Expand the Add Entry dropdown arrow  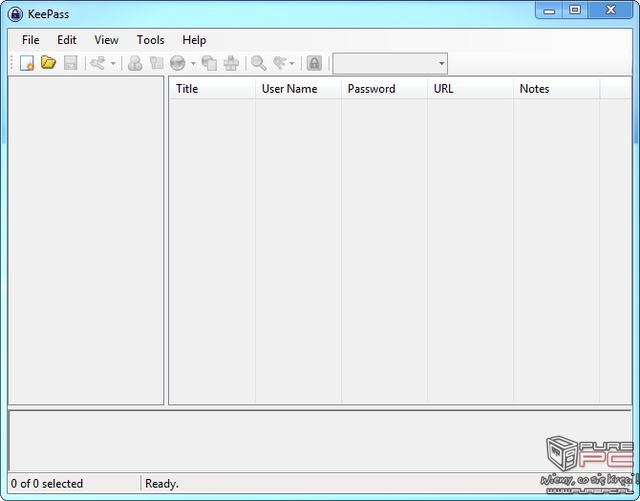click(x=113, y=64)
